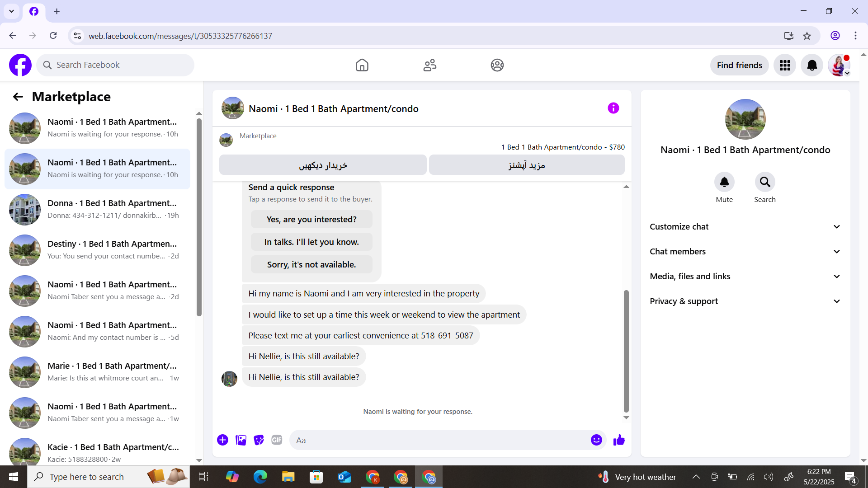Screen dimensions: 868x488
Task: Open the Facebook logo home link
Action: pyautogui.click(x=20, y=65)
